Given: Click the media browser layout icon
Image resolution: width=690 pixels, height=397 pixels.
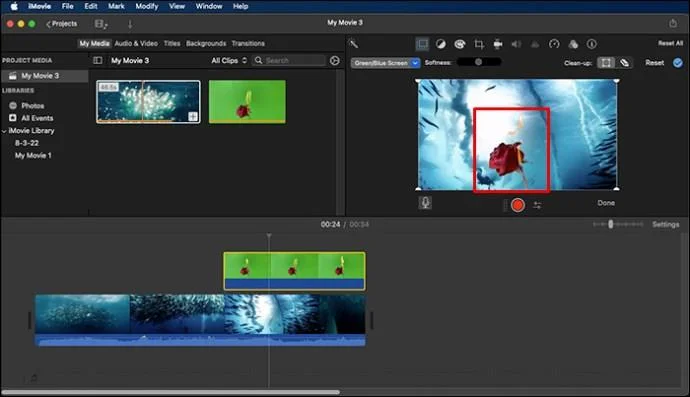Looking at the screenshot, I should point(101,24).
